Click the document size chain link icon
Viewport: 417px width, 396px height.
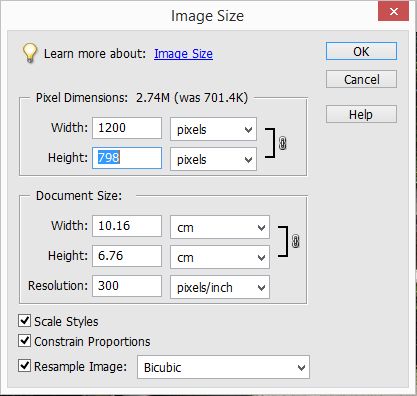point(295,241)
